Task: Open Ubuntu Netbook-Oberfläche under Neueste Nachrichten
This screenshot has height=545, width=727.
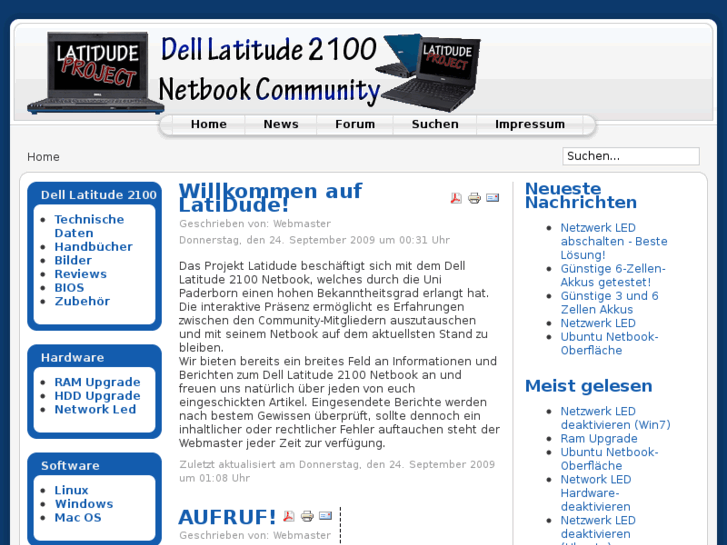Action: (x=609, y=344)
